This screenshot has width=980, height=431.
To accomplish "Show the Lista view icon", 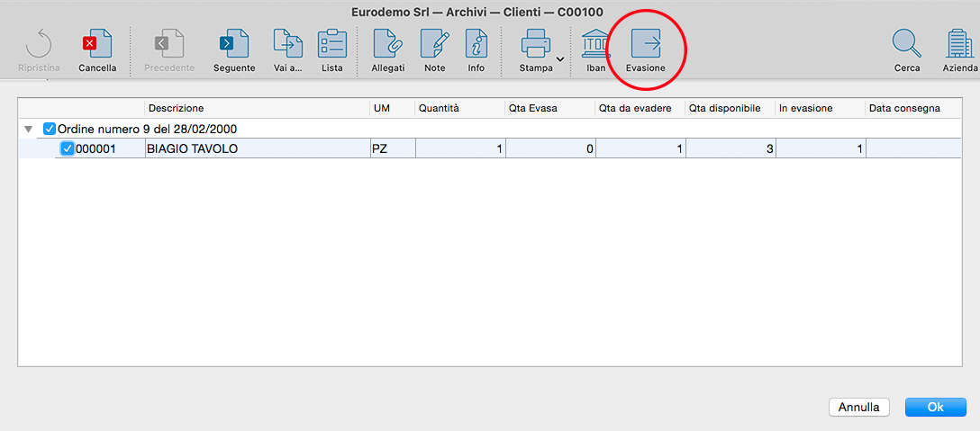I will pyautogui.click(x=331, y=44).
